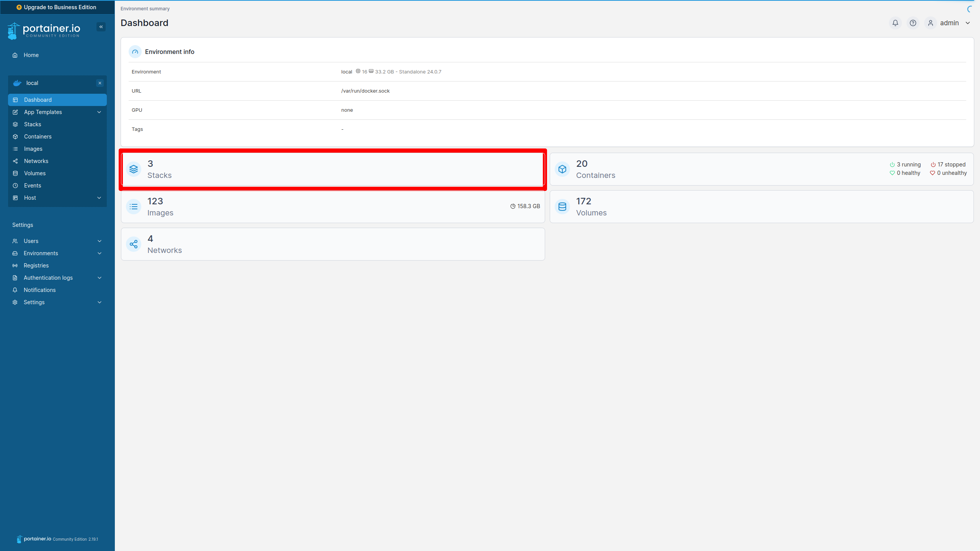980x551 pixels.
Task: Expand the Host menu chevron
Action: point(99,198)
